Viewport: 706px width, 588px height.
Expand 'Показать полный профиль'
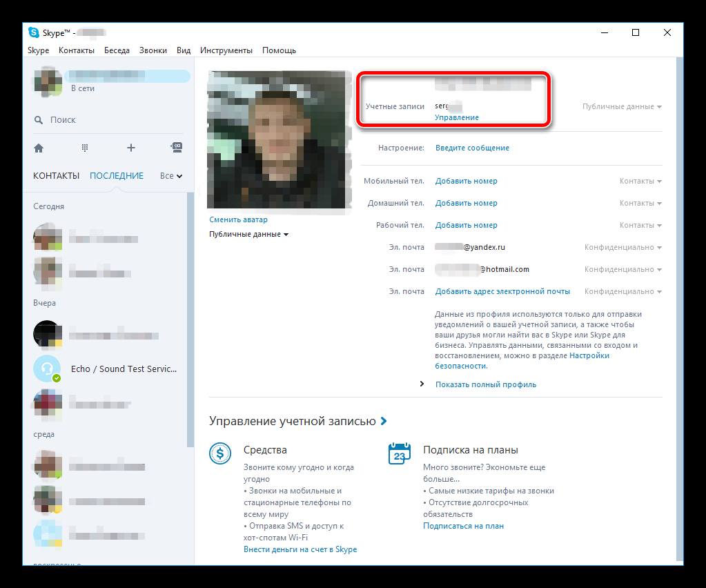tap(485, 384)
